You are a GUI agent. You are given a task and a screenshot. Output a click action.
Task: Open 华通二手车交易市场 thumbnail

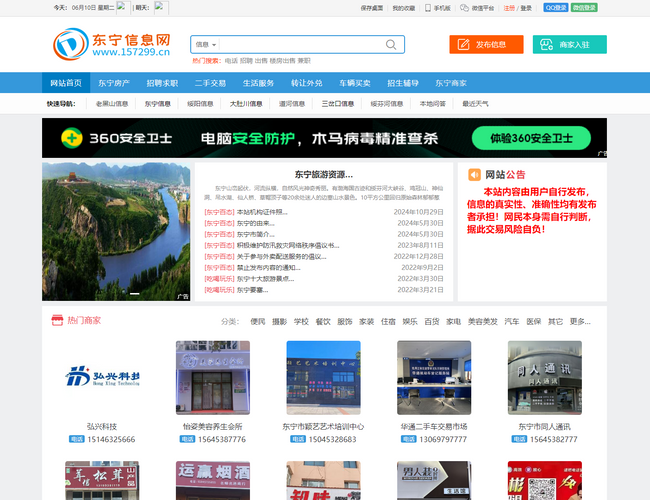[x=434, y=377]
